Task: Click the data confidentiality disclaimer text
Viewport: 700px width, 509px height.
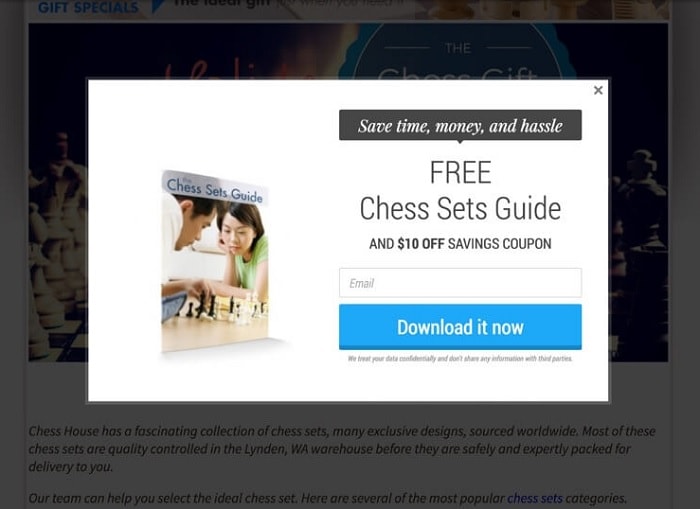Action: coord(460,359)
